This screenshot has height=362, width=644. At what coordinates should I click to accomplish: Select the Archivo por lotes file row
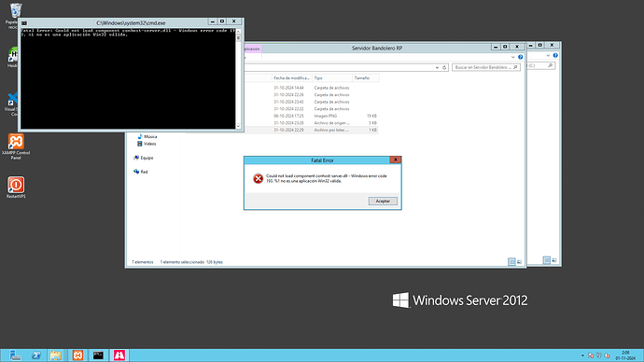pos(312,130)
